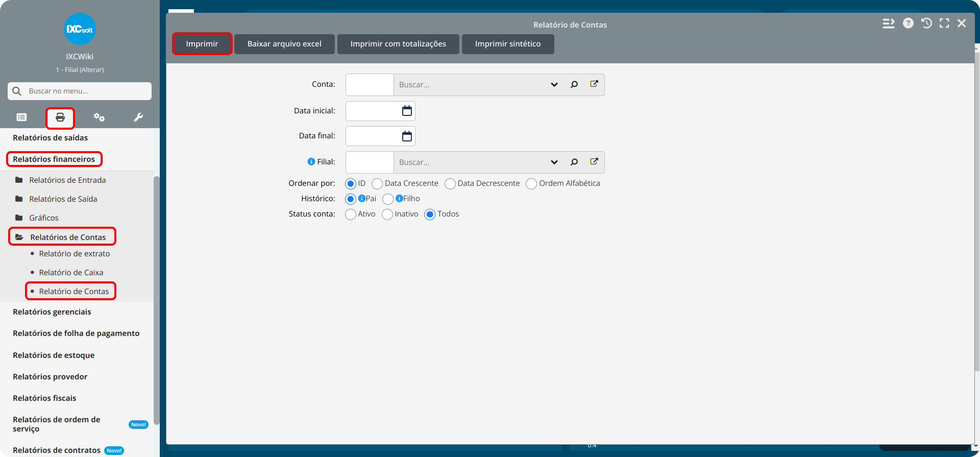
Task: Open the wrench tools tab icon
Action: tap(138, 117)
